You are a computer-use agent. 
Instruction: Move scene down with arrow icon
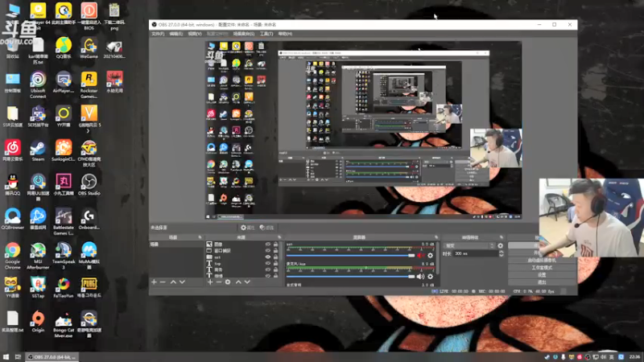click(x=182, y=282)
